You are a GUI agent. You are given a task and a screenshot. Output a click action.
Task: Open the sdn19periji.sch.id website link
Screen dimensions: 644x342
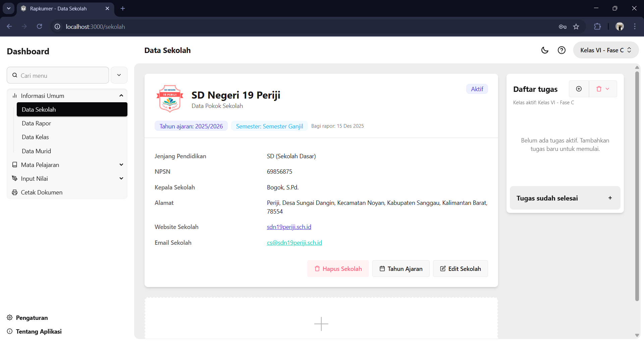pyautogui.click(x=289, y=227)
